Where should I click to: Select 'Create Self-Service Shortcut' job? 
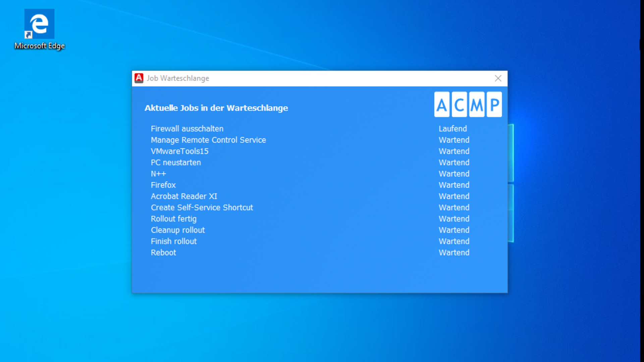click(x=202, y=207)
